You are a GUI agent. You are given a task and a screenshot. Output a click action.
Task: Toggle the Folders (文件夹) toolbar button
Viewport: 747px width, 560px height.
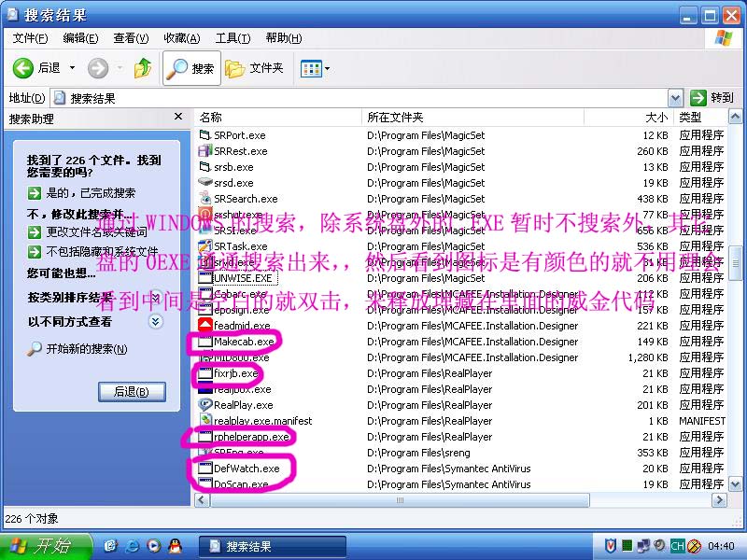(x=254, y=68)
